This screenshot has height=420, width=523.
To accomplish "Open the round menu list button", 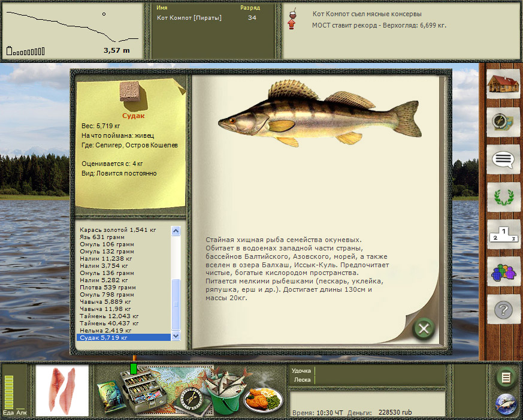I will 506,377.
